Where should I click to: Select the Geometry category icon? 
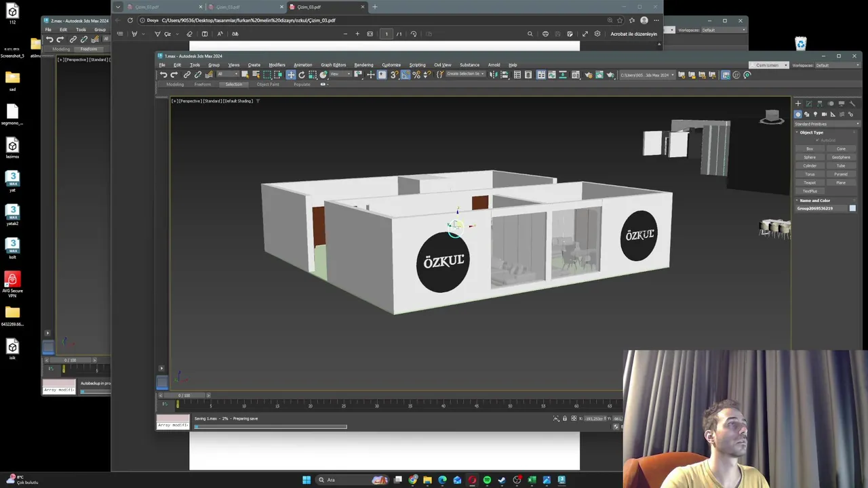798,114
